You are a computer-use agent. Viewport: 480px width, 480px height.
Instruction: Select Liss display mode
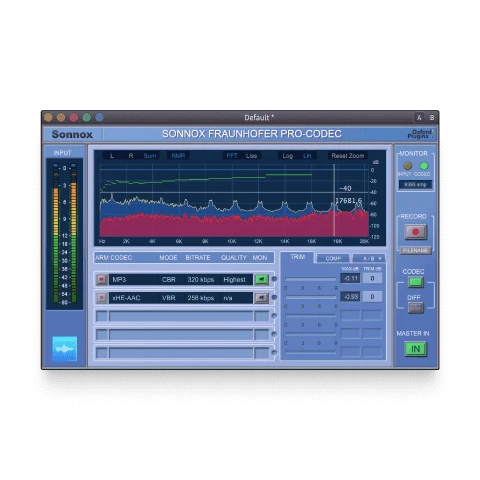[x=252, y=156]
